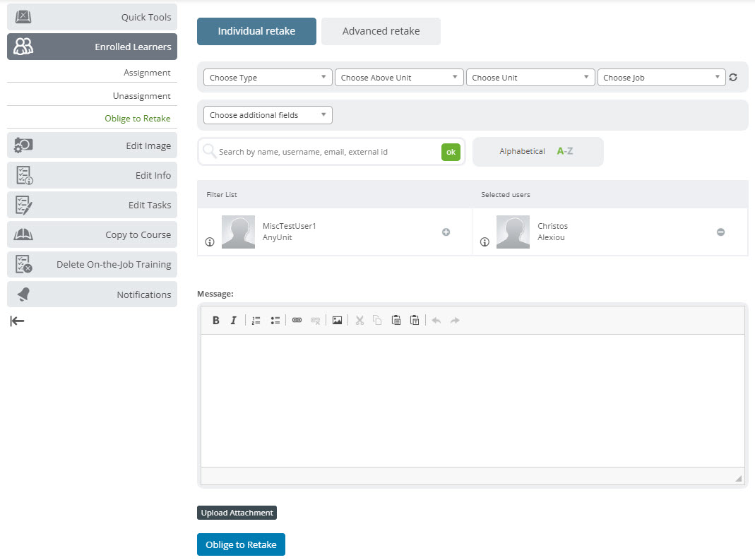Open the Choose Job dropdown

662,78
